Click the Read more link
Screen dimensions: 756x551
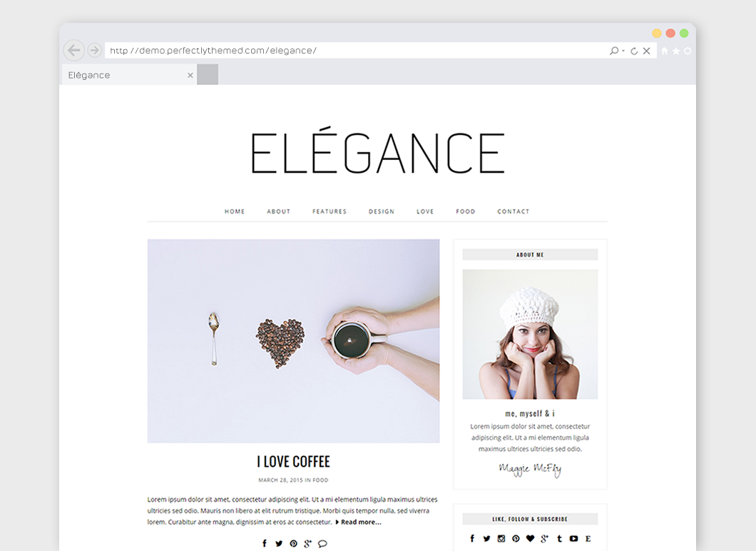coord(358,522)
